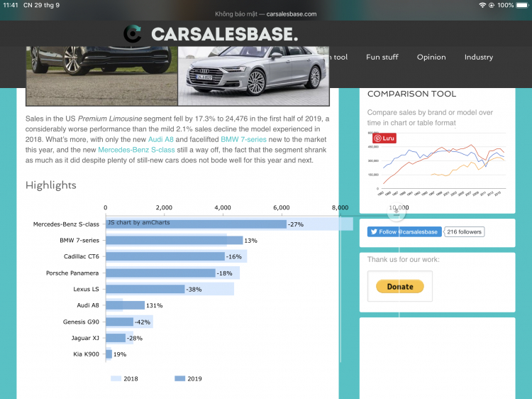Screen dimensions: 532x399
Task: Open the Opinion menu
Action: [x=431, y=57]
